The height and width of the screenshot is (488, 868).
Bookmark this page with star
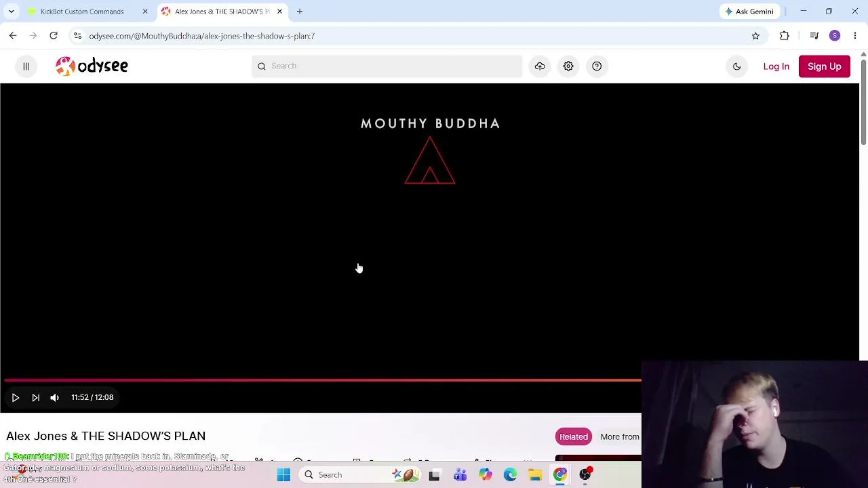click(x=755, y=36)
